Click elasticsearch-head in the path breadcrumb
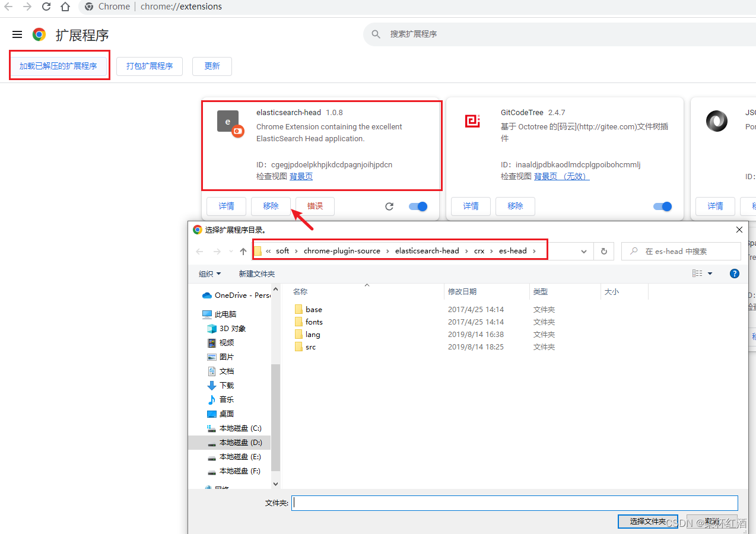The width and height of the screenshot is (756, 534). (x=427, y=251)
